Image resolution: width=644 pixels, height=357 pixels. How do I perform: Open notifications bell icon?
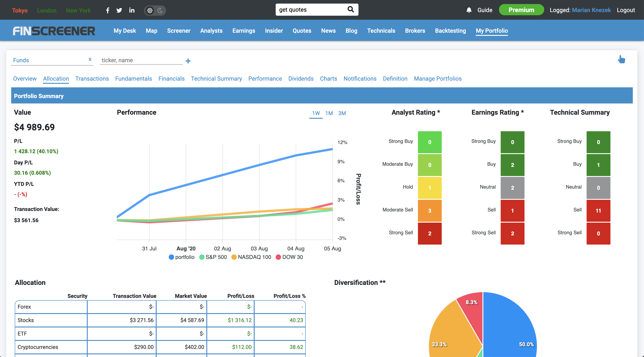click(x=469, y=10)
